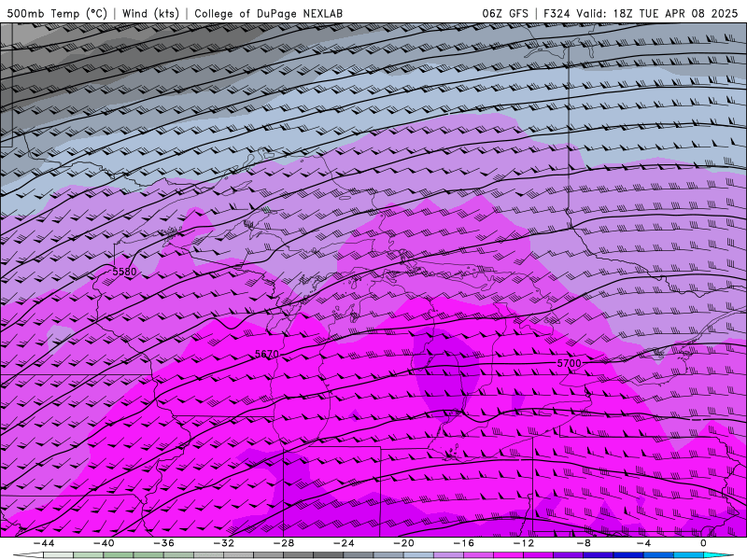Click the 'Valid: 18Z TUE APR 08 2025' text
The width and height of the screenshot is (747, 560).
[x=657, y=13]
